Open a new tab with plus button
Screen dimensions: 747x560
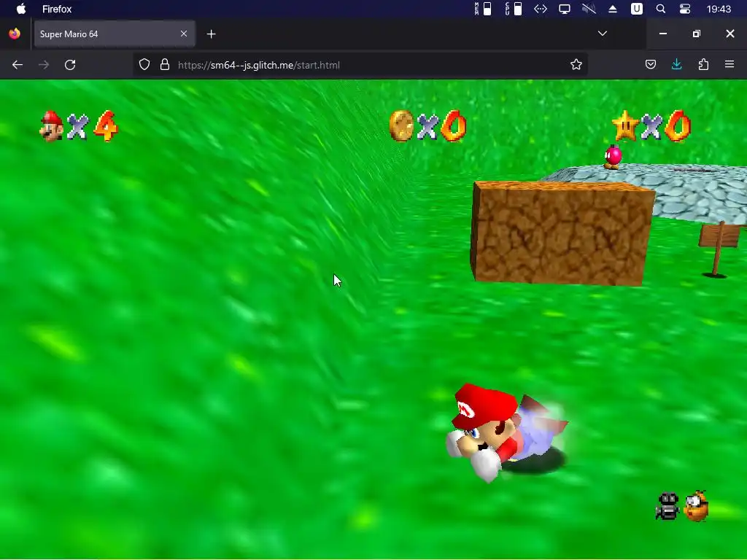(212, 34)
